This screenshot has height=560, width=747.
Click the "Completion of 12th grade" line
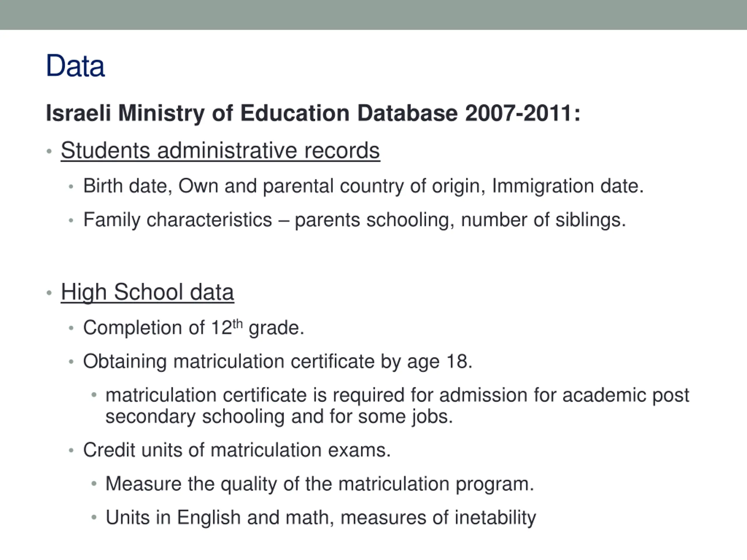coord(193,328)
